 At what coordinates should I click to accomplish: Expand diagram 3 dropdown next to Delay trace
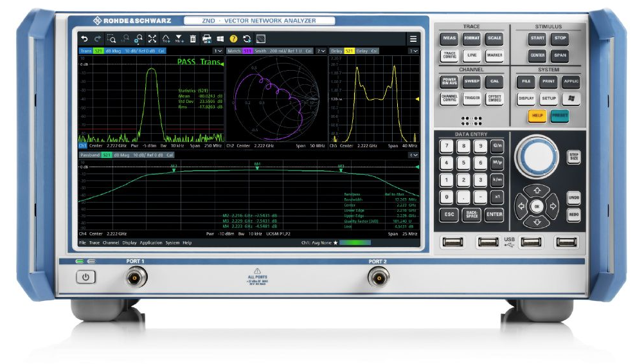[414, 51]
